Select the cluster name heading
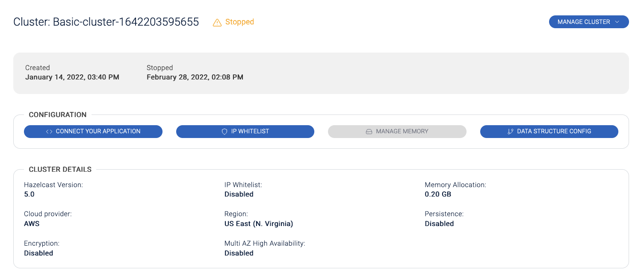The width and height of the screenshot is (644, 279). pyautogui.click(x=106, y=22)
